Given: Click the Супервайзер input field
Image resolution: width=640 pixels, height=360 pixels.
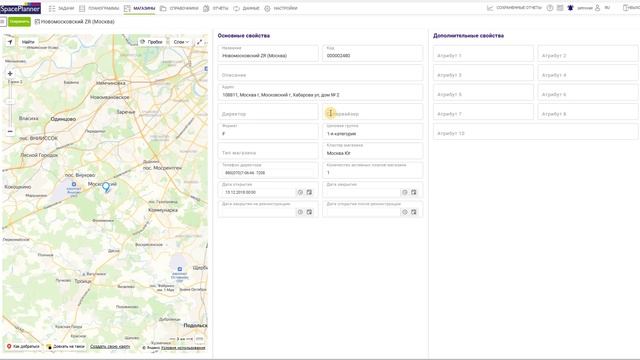Looking at the screenshot, I should (x=373, y=112).
